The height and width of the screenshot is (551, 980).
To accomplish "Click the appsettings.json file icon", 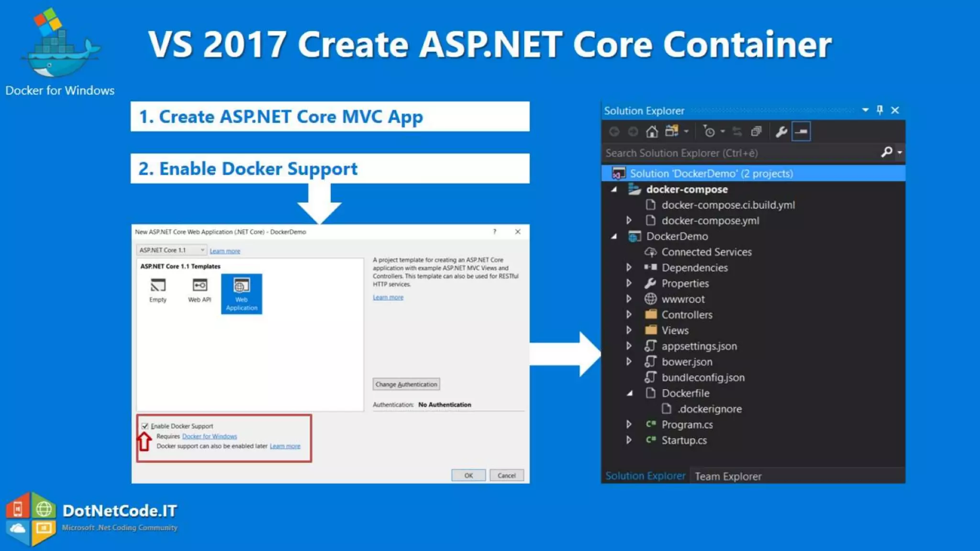I will [x=650, y=346].
